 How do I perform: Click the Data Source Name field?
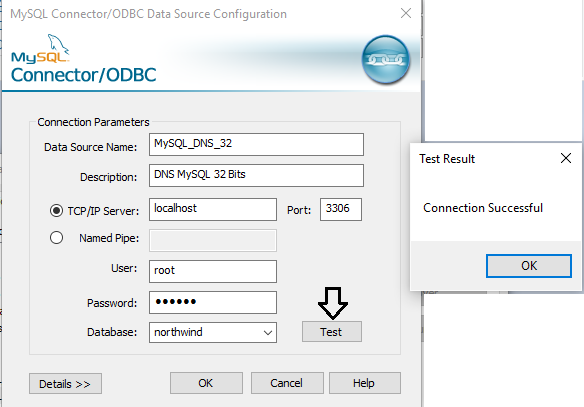[x=256, y=144]
